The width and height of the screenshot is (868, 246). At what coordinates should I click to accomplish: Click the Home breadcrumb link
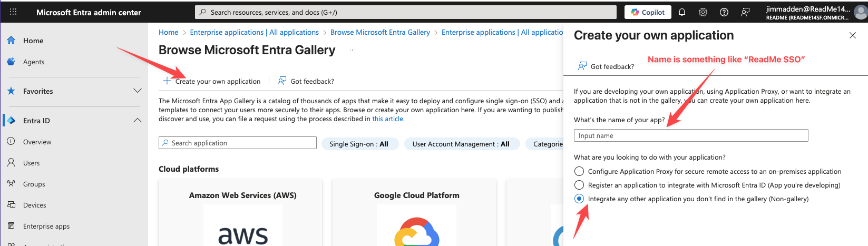pos(168,32)
